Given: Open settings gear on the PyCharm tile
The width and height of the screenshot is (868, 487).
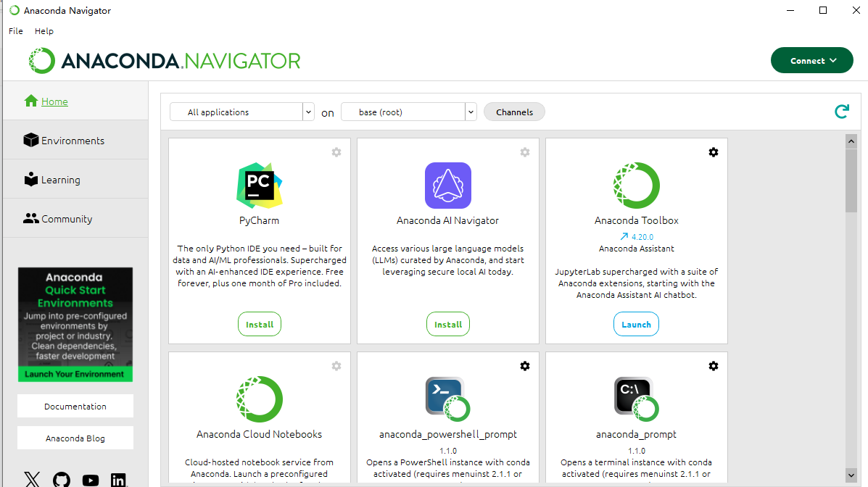Looking at the screenshot, I should click(x=336, y=152).
